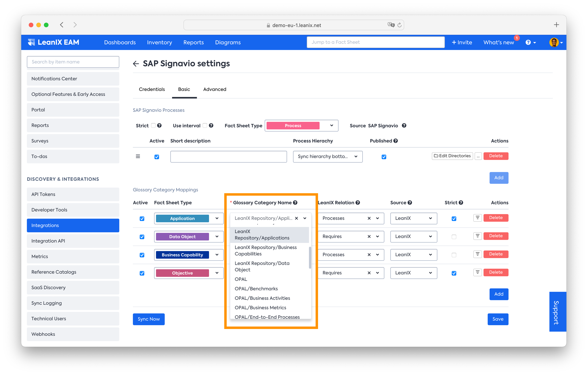Click the filter icon in the Application row
Screen dimensions: 588x375
click(x=477, y=218)
